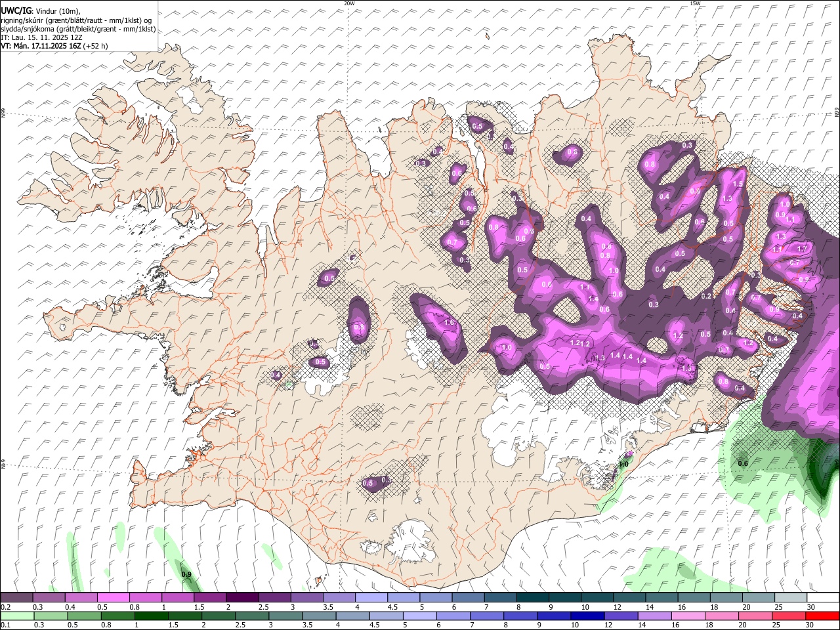Click the '20W' longitude label at the top
This screenshot has width=840, height=630.
349,3
